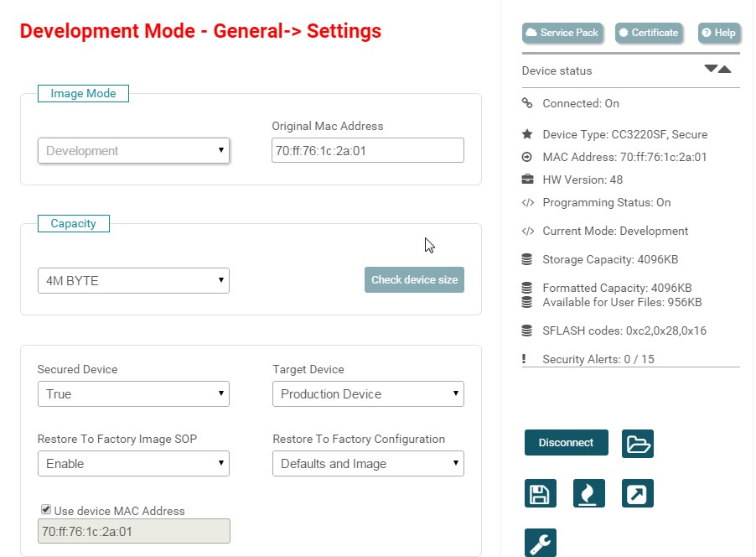The width and height of the screenshot is (756, 557).
Task: Open Restore To Factory Configuration dropdown
Action: click(x=368, y=464)
